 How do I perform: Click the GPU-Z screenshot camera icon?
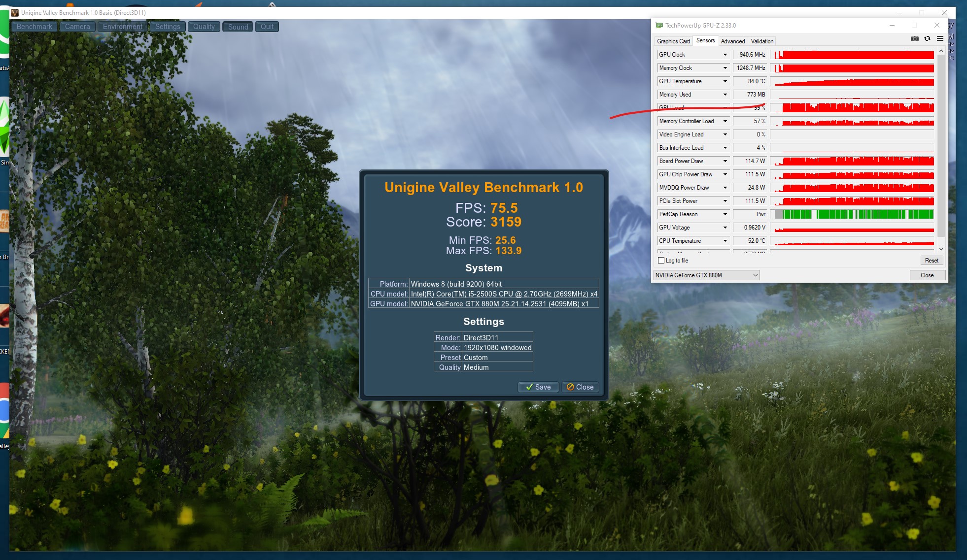914,39
